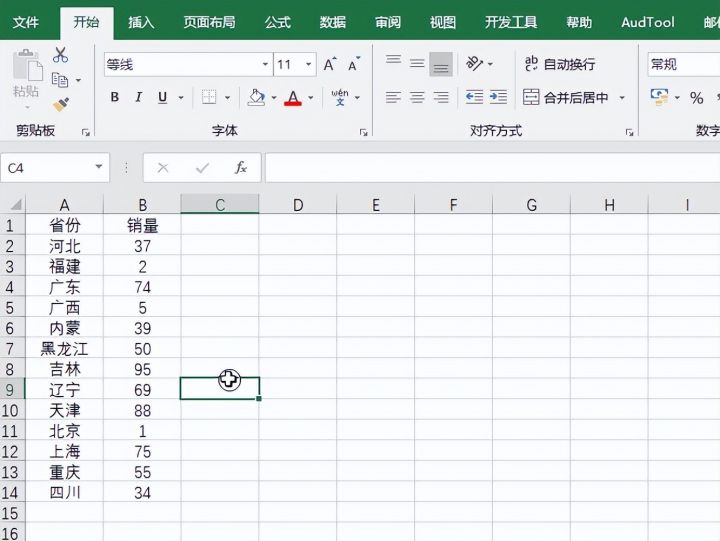Select the 销量 header cell
Viewport: 720px width, 541px height.
[142, 225]
